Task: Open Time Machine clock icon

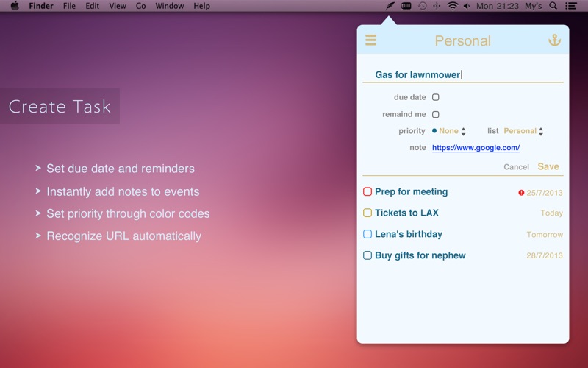Action: coord(422,6)
